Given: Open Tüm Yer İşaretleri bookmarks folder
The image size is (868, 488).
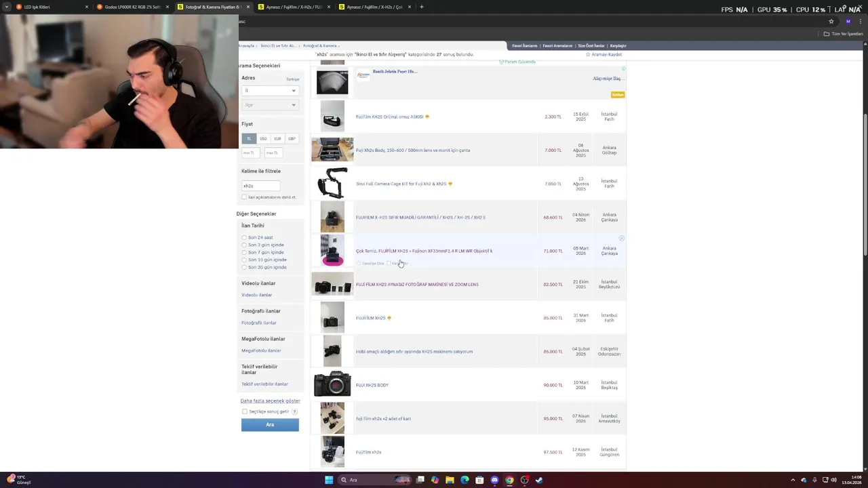Looking at the screenshot, I should point(843,34).
